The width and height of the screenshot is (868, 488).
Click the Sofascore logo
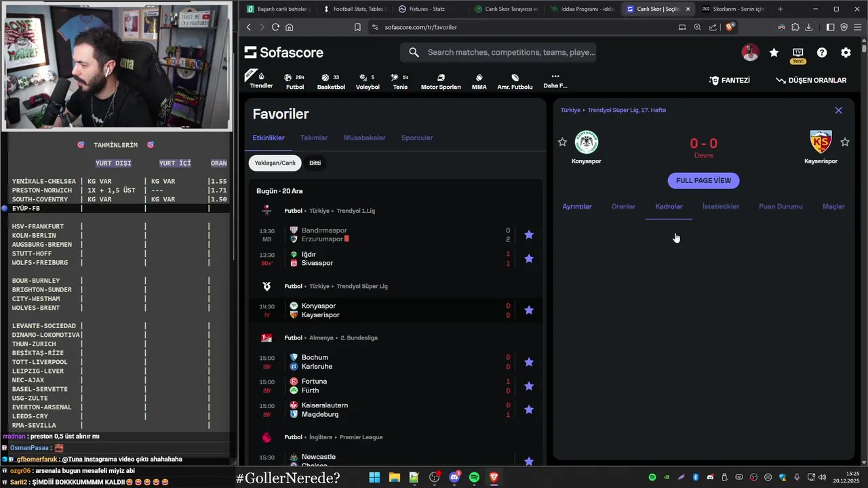pos(283,52)
